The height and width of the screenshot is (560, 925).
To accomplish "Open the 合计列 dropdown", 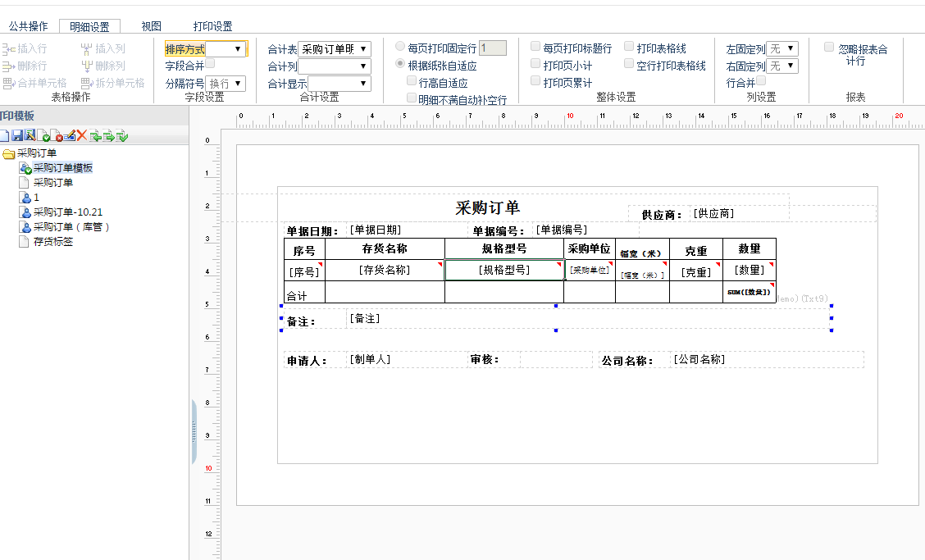I will (x=334, y=66).
